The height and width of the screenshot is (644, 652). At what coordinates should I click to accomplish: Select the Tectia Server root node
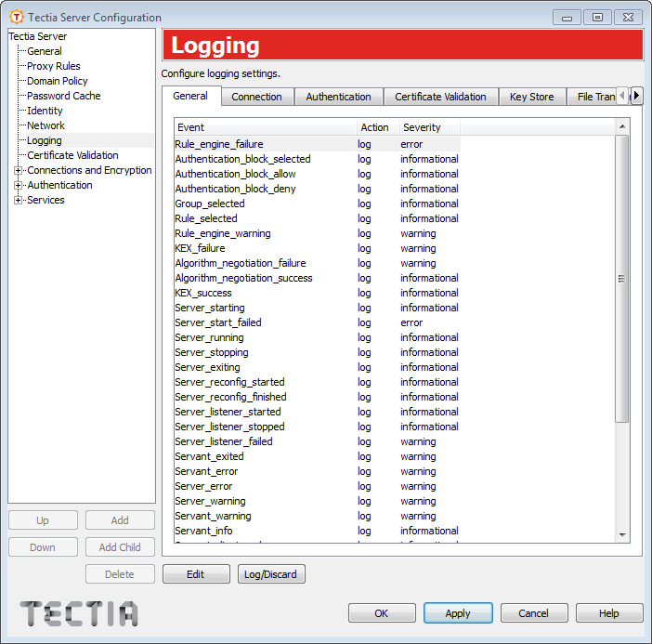point(37,36)
